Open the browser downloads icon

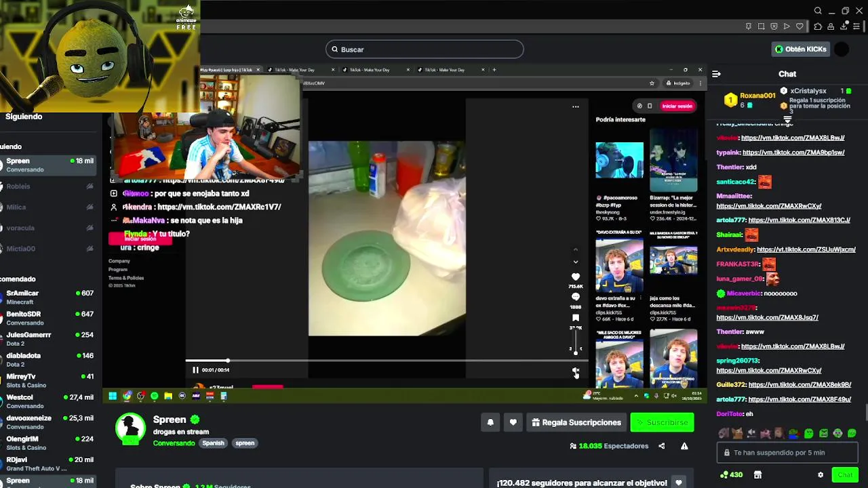[844, 26]
